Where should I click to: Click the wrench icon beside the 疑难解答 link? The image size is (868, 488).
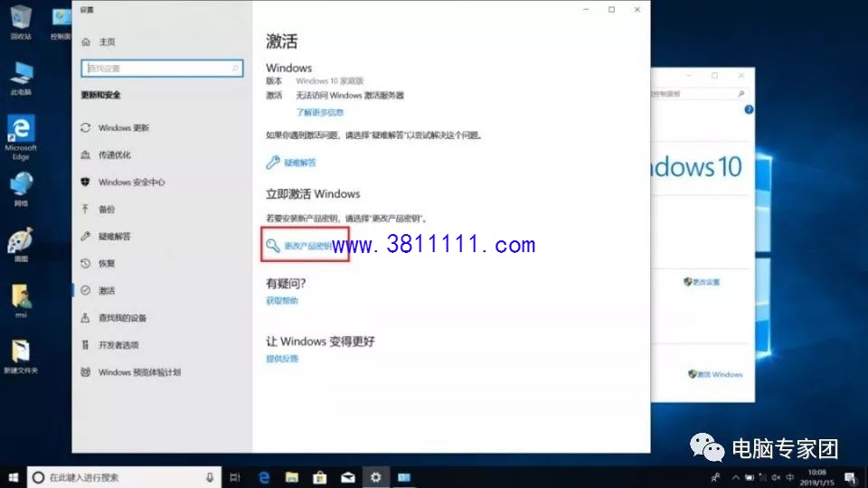(x=272, y=163)
